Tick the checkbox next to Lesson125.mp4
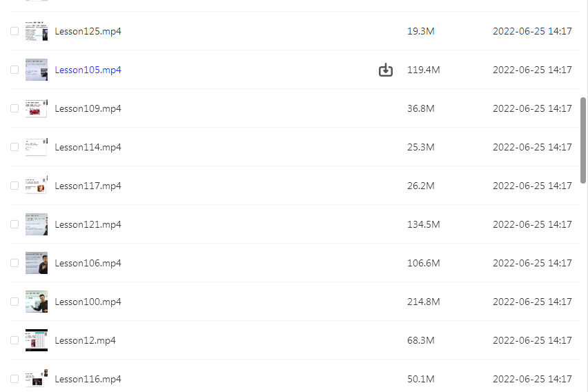Image resolution: width=588 pixels, height=392 pixels. point(14,31)
